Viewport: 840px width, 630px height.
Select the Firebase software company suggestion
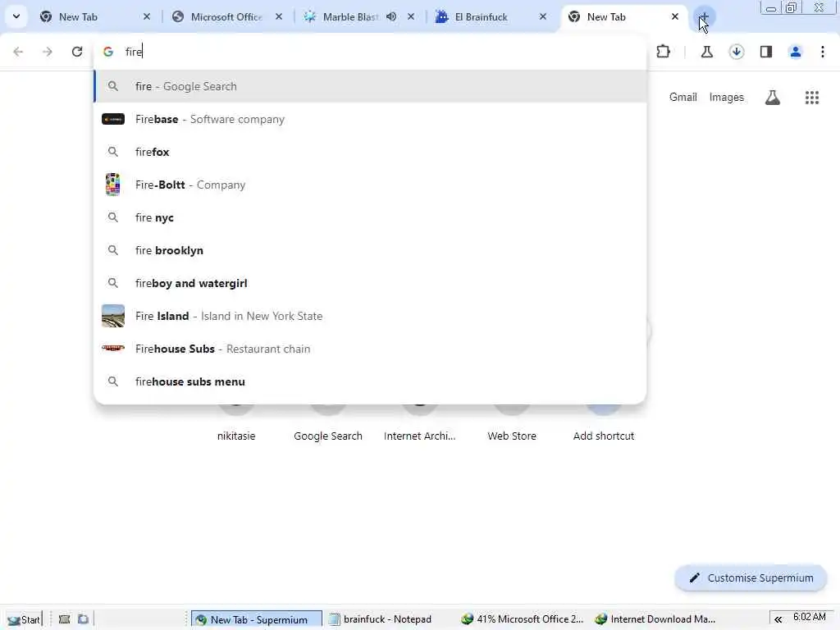pyautogui.click(x=370, y=119)
